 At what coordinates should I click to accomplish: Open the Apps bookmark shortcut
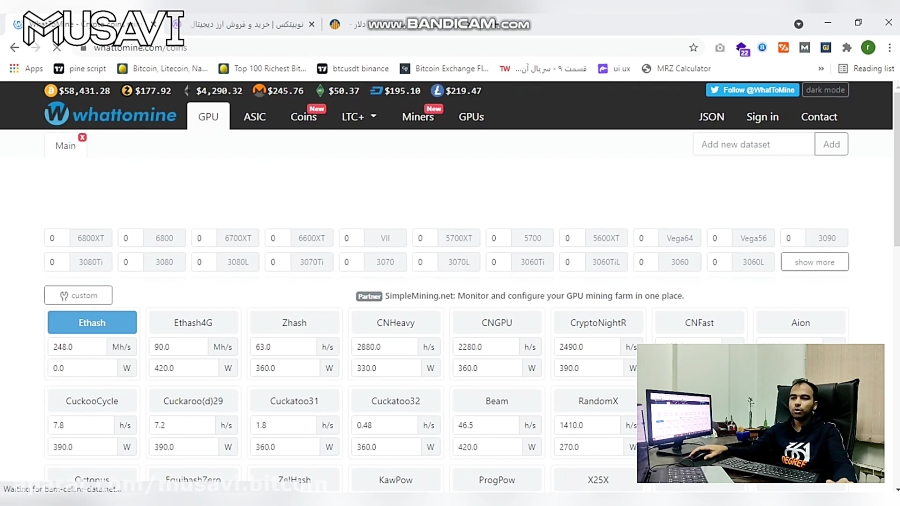click(26, 68)
